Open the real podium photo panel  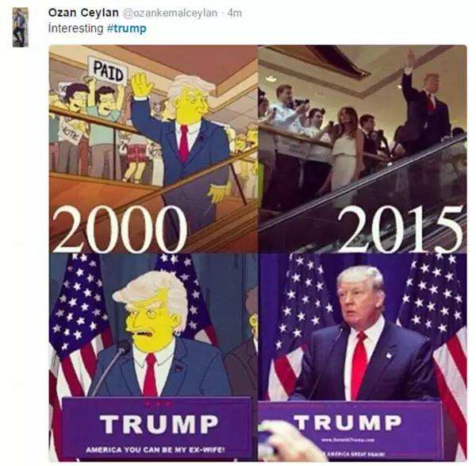(x=363, y=357)
